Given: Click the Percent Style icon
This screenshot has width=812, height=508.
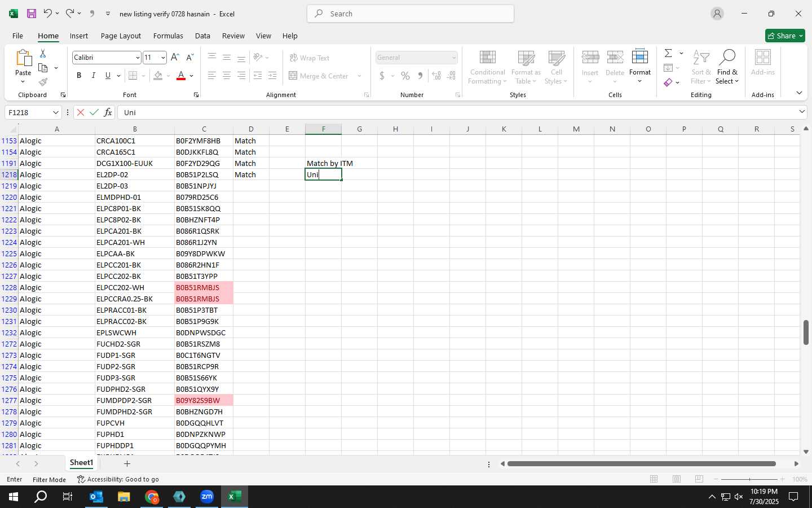Looking at the screenshot, I should 405,76.
